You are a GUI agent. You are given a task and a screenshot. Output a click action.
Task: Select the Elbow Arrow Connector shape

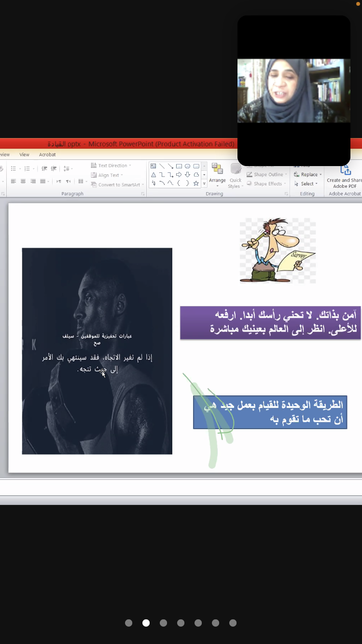point(170,175)
